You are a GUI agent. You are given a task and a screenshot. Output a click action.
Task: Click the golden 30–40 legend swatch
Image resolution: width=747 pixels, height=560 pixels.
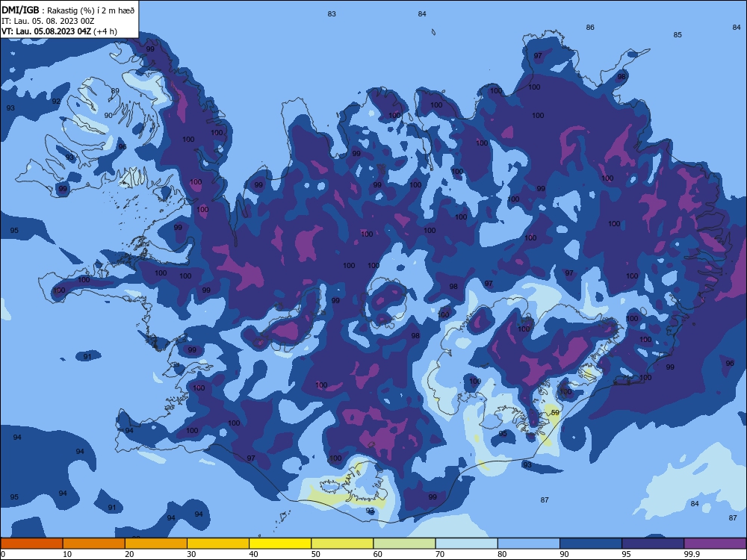click(218, 544)
